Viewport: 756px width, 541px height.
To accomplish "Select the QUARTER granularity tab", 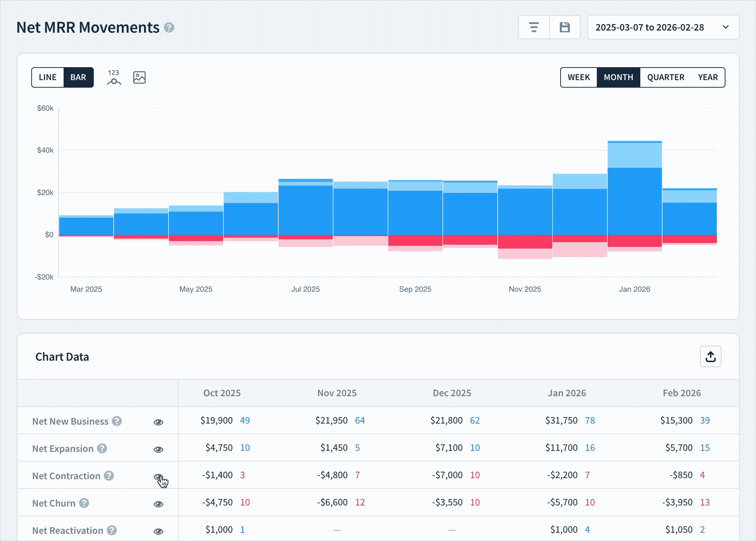I will pos(665,77).
